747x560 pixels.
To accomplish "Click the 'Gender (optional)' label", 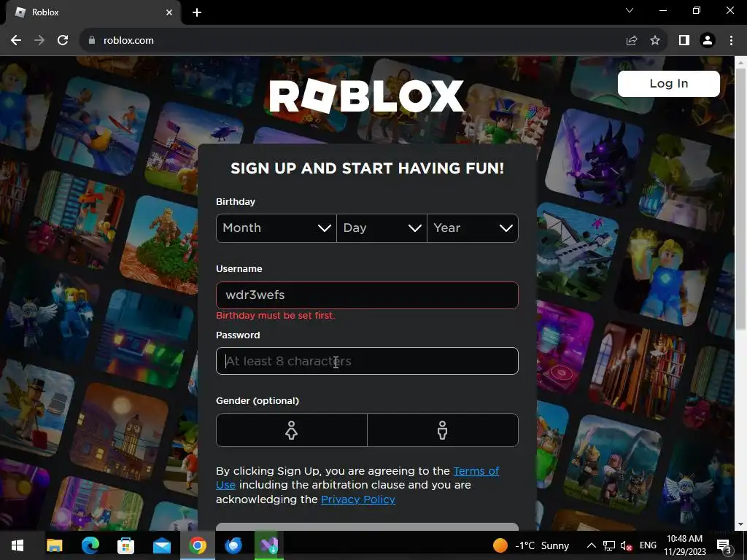I will [x=258, y=401].
